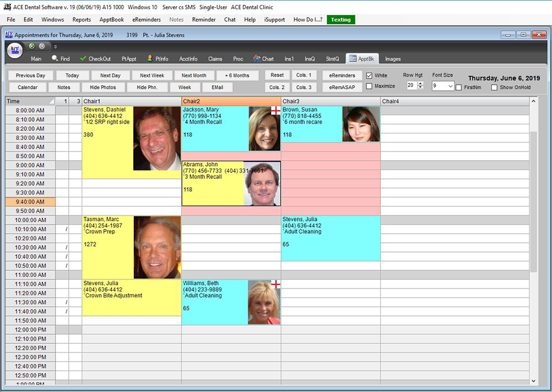Screen dimensions: 552x392
Task: Enable the Maximize checkbox
Action: click(369, 86)
